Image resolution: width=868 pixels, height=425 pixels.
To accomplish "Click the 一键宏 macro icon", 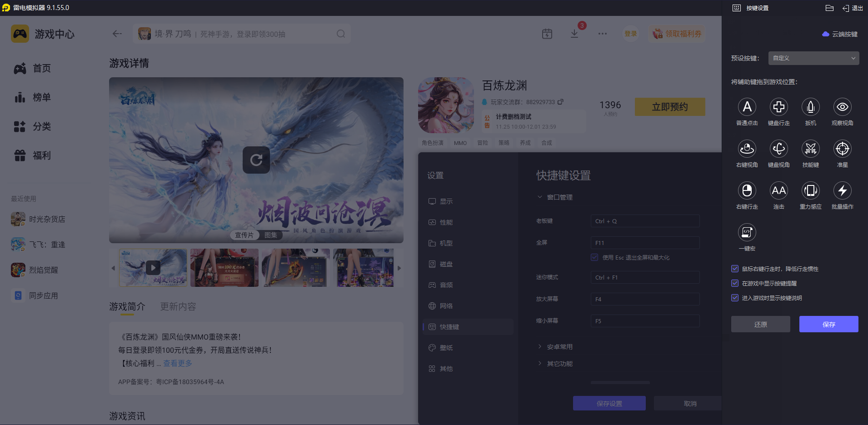I will pos(747,232).
